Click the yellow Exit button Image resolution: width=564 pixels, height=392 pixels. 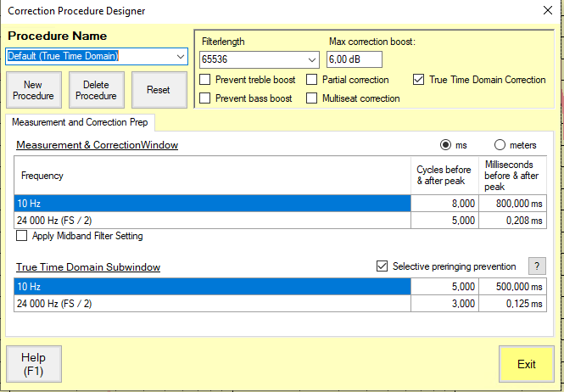[x=526, y=364]
